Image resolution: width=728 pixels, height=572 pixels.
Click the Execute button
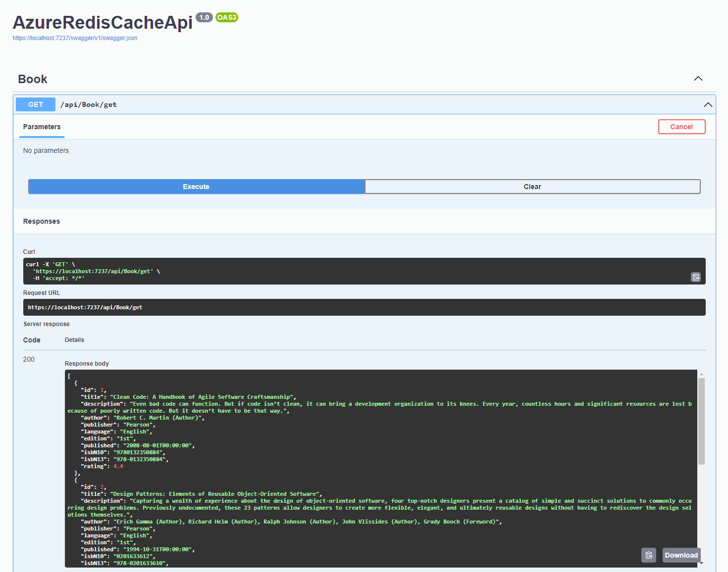(x=196, y=187)
